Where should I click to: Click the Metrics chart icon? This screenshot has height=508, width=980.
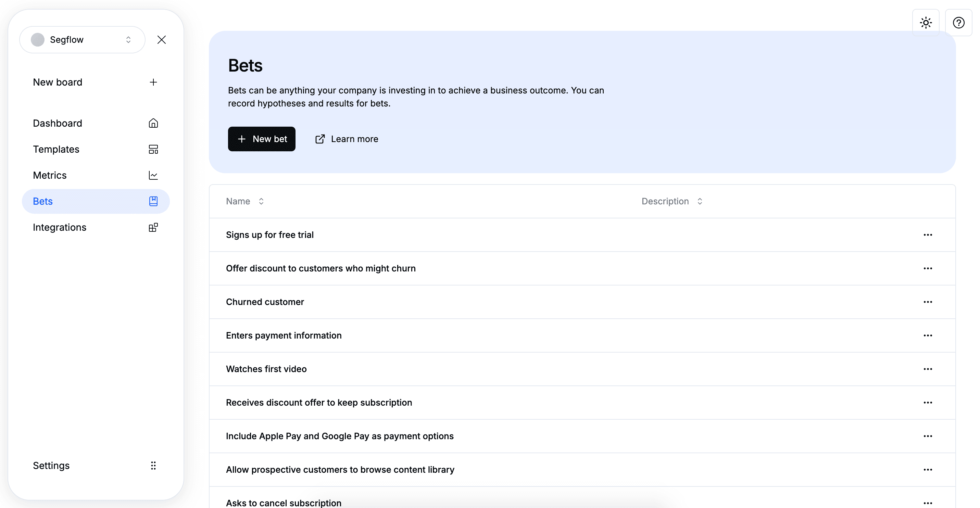pyautogui.click(x=153, y=175)
